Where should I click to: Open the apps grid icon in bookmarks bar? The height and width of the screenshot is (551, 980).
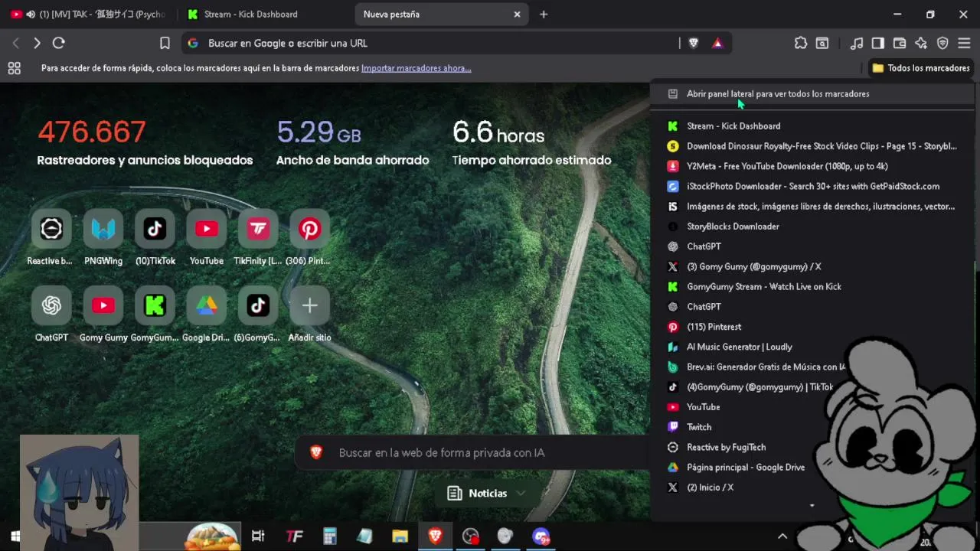14,68
